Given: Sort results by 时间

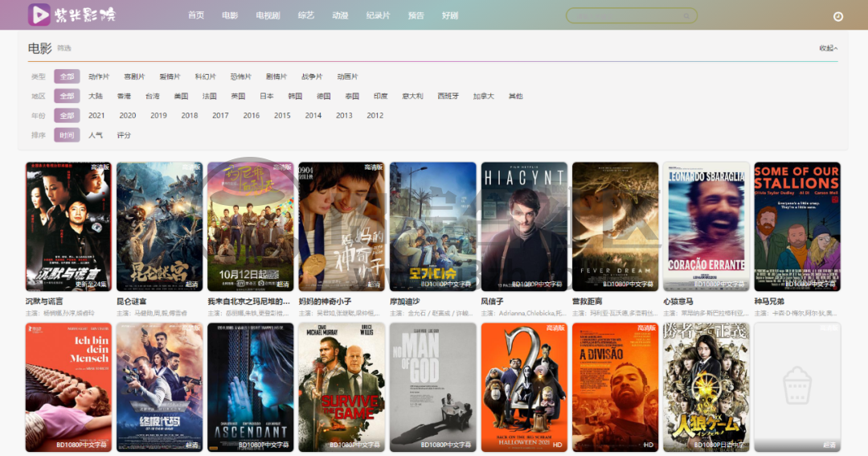Looking at the screenshot, I should tap(67, 134).
